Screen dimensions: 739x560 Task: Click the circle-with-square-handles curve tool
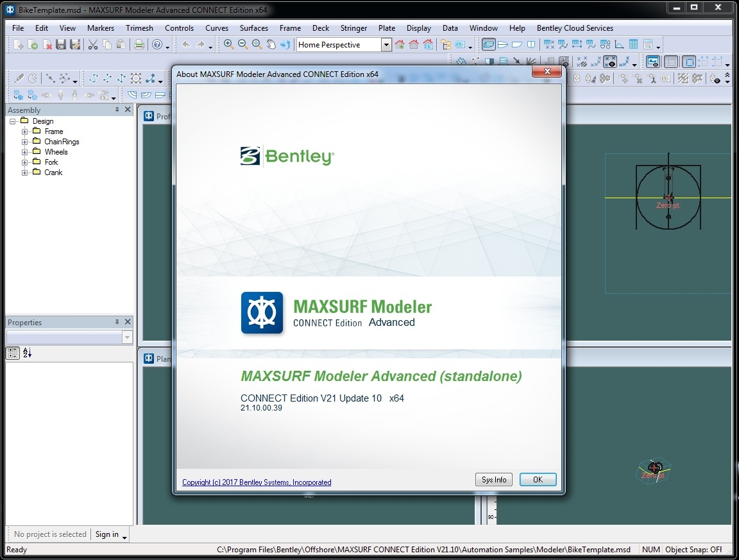coord(136,78)
